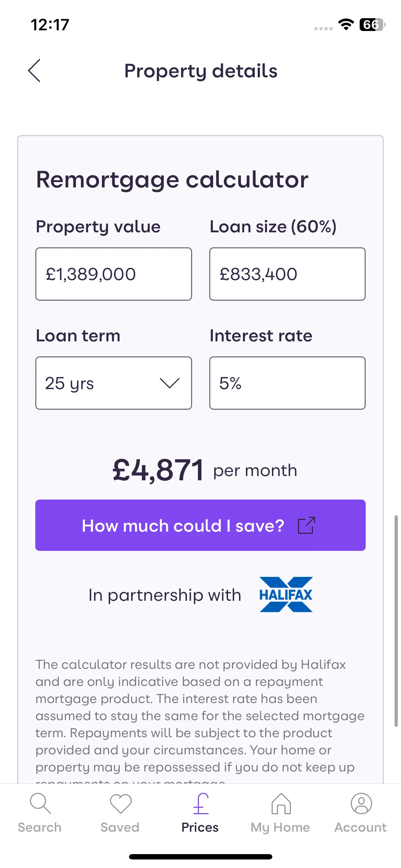Click the vertical scrollbar on the right

[396, 621]
